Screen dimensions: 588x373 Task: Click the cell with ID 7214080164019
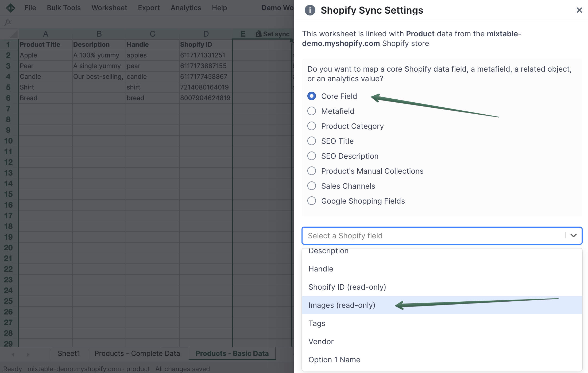point(206,87)
